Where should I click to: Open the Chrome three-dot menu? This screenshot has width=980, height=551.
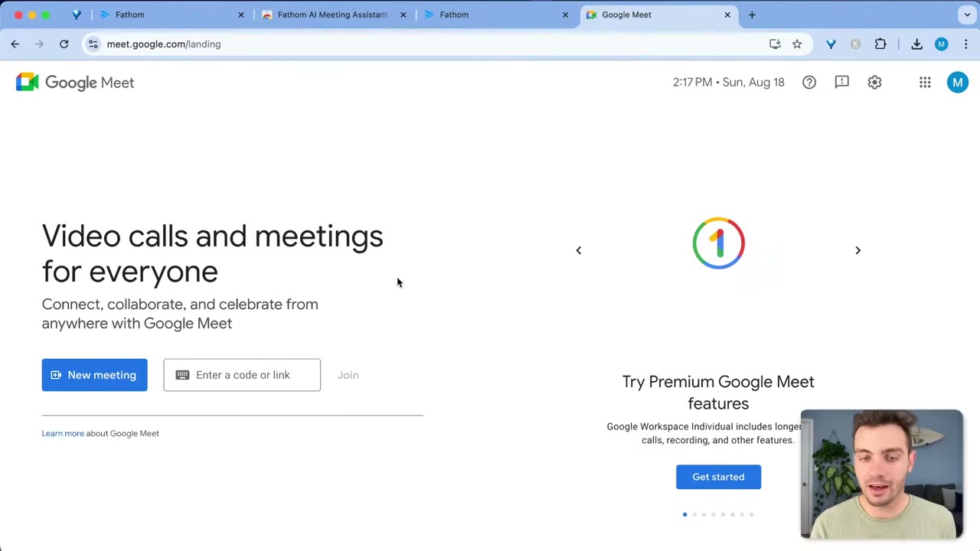966,44
